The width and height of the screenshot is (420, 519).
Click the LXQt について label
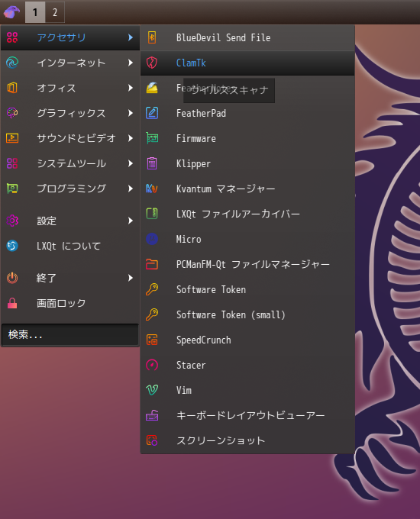tap(69, 246)
